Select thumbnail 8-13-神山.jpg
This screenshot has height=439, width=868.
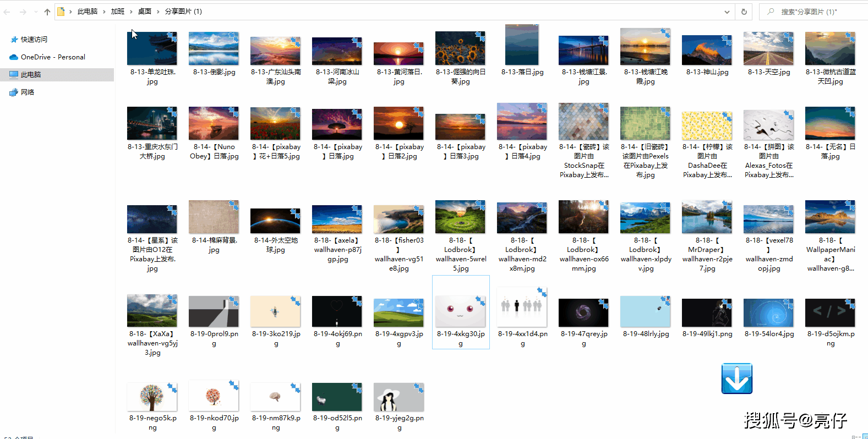tap(707, 50)
